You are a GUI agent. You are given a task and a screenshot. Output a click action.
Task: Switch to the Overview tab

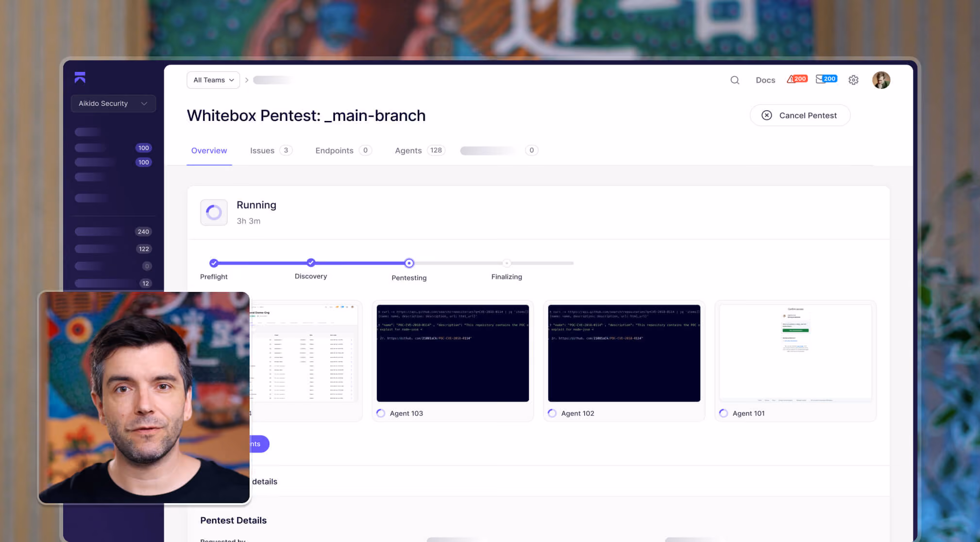[x=209, y=151]
